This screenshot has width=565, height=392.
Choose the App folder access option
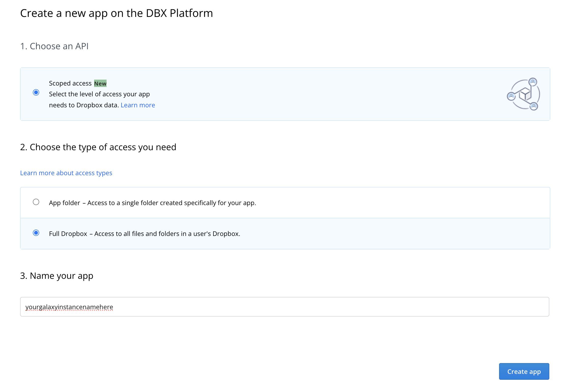coord(36,202)
